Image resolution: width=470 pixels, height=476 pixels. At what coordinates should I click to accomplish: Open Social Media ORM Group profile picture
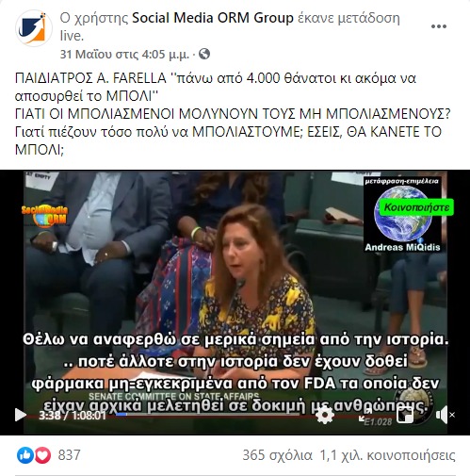click(x=34, y=28)
